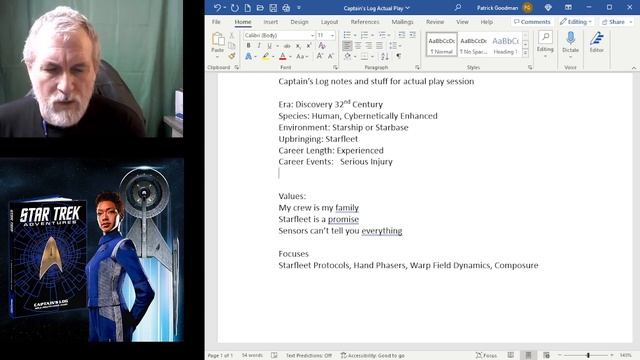The height and width of the screenshot is (360, 640).
Task: Switch to Web Layout view in status bar
Action: (x=546, y=356)
